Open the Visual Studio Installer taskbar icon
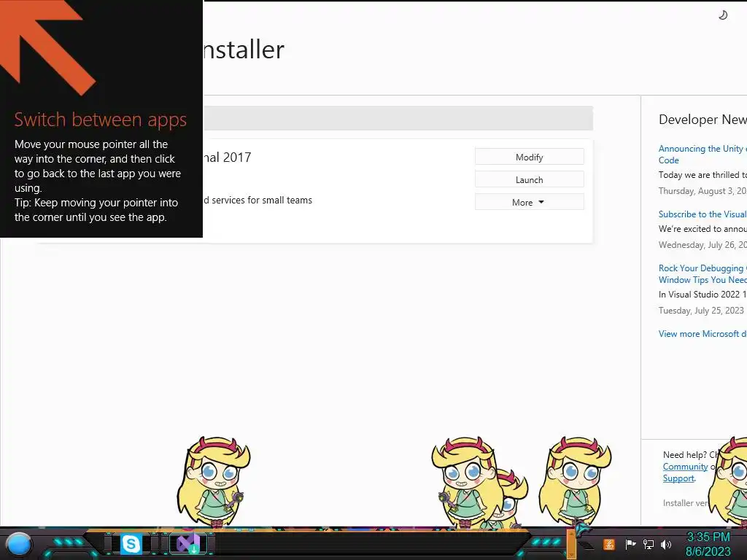This screenshot has height=560, width=747. tap(188, 544)
